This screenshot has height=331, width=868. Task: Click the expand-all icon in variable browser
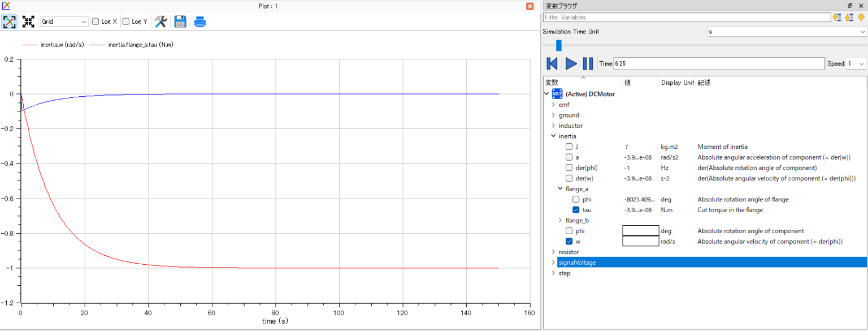pyautogui.click(x=837, y=18)
